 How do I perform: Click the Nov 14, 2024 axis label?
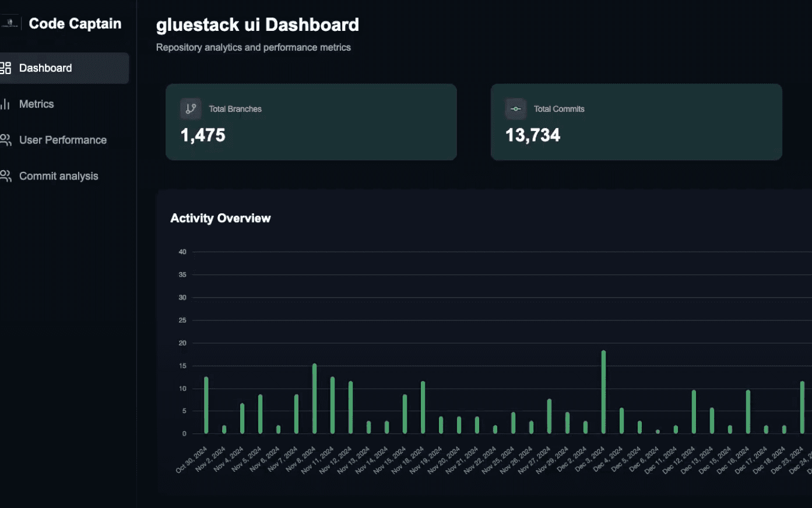click(372, 460)
